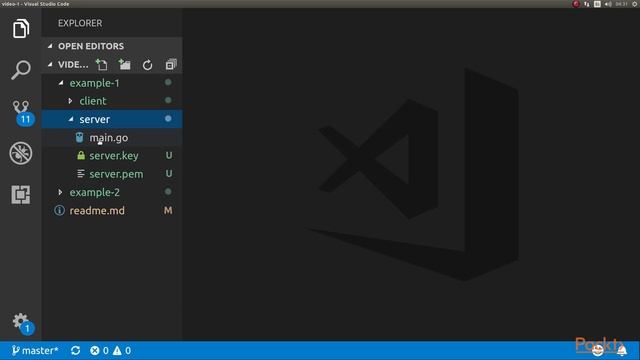Collapse the example-1 folder arrow
The image size is (640, 360).
coord(61,83)
